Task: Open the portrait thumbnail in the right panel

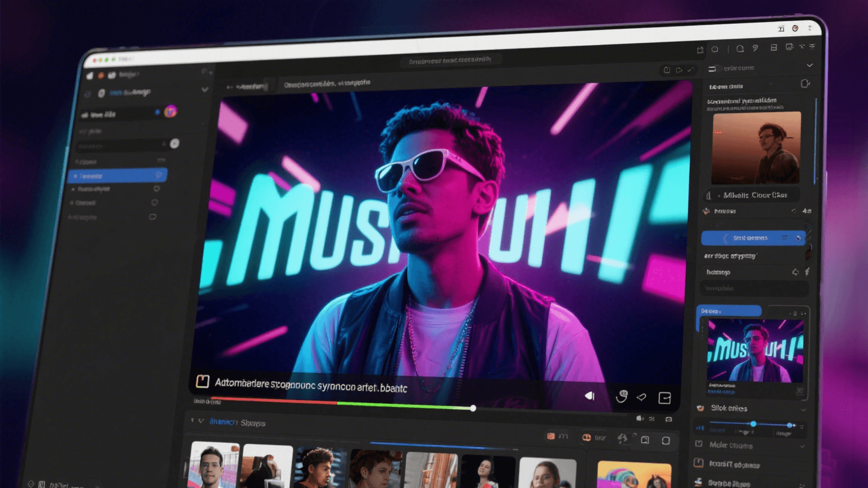Action: pos(756,148)
